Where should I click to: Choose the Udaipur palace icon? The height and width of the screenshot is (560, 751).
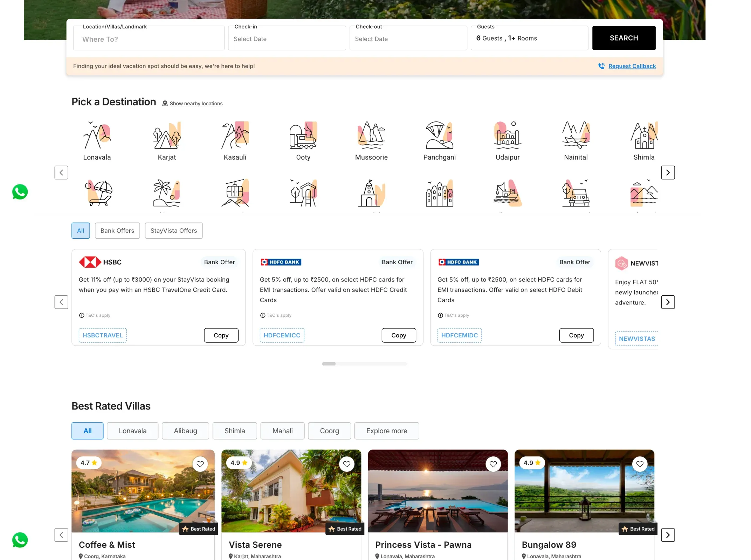[x=508, y=135]
